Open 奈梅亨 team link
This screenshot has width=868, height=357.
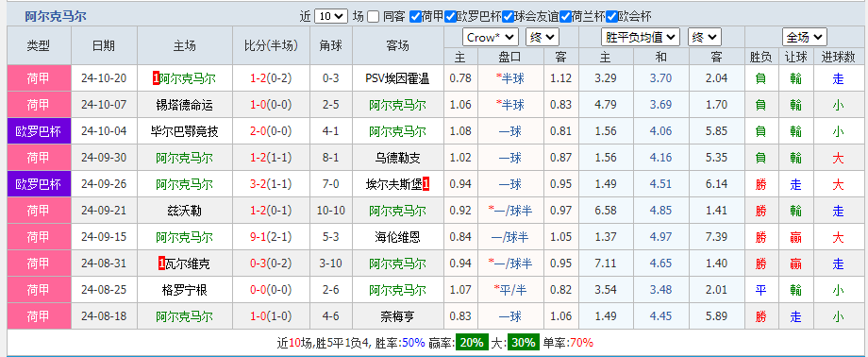(x=397, y=316)
